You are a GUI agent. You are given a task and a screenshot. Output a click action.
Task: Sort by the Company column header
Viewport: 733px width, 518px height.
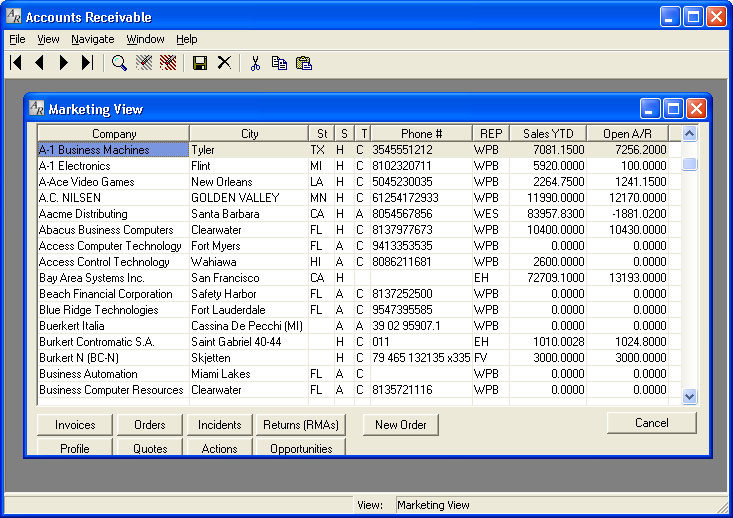click(114, 134)
